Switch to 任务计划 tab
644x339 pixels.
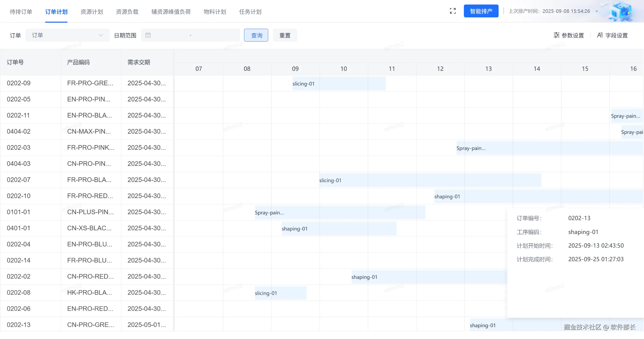click(250, 12)
